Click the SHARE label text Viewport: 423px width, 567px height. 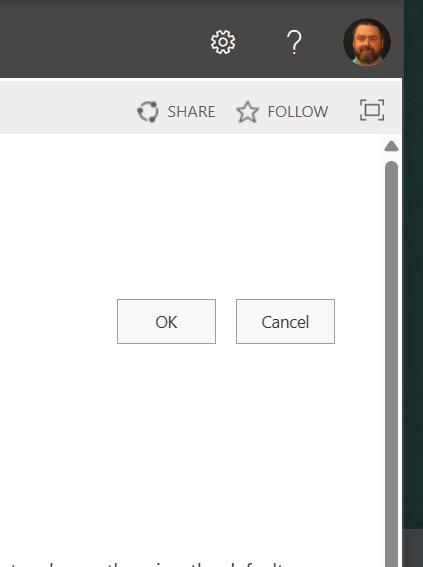click(x=191, y=111)
